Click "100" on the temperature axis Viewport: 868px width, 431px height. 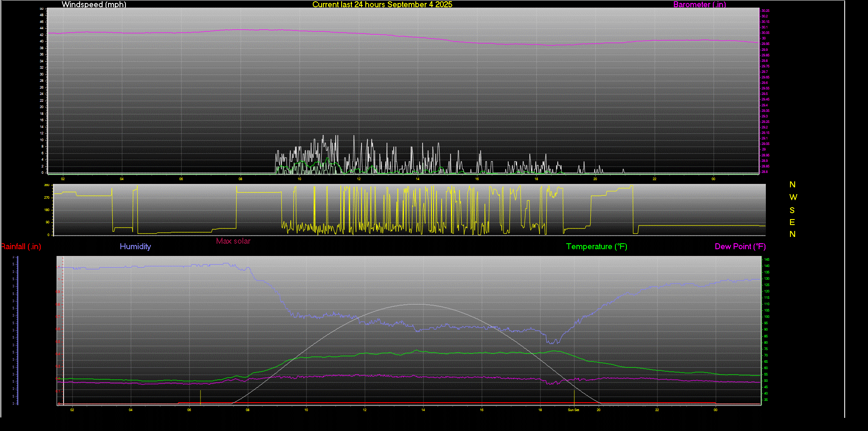[x=767, y=317]
